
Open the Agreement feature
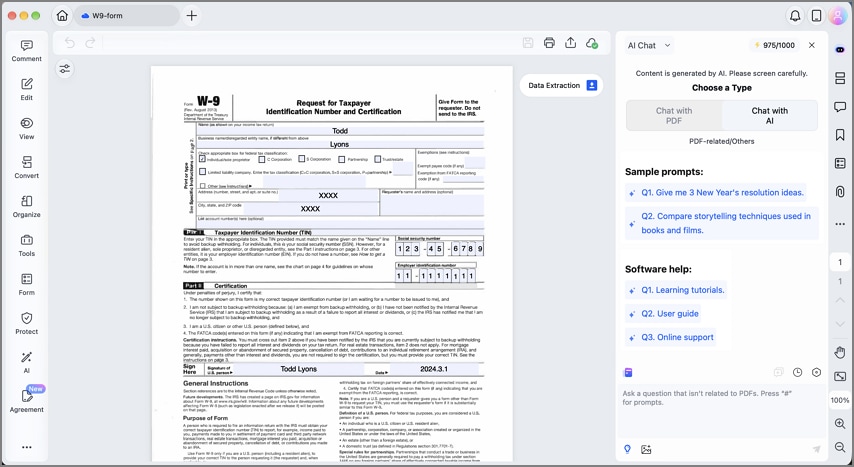coord(26,401)
